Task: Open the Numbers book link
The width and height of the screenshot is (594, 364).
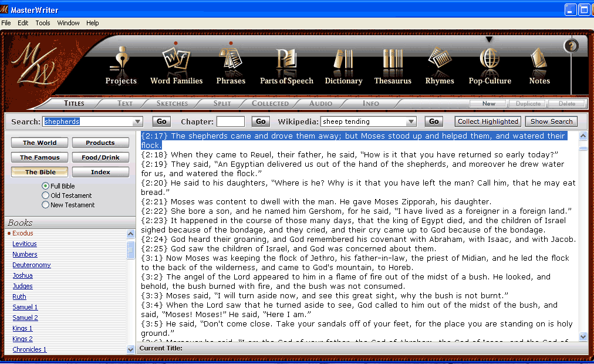Action: click(25, 255)
